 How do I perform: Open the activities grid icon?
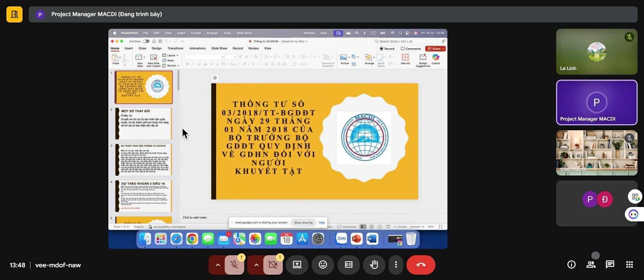(x=629, y=265)
